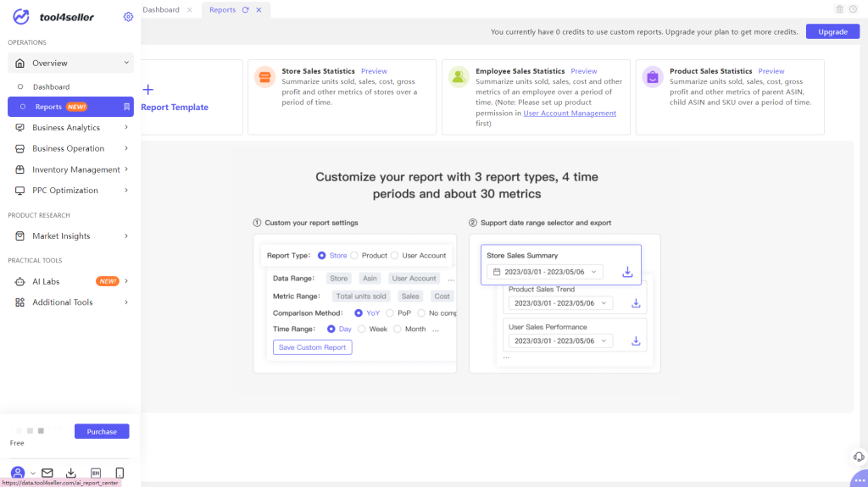Image resolution: width=868 pixels, height=487 pixels.
Task: Choose YoY comparison method
Action: pos(359,313)
